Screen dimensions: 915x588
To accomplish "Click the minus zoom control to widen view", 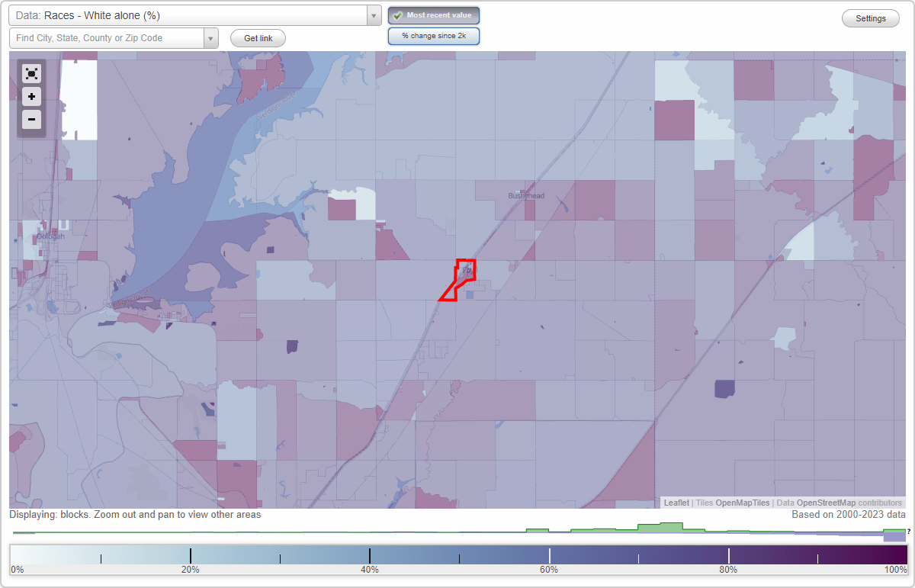I will (31, 119).
